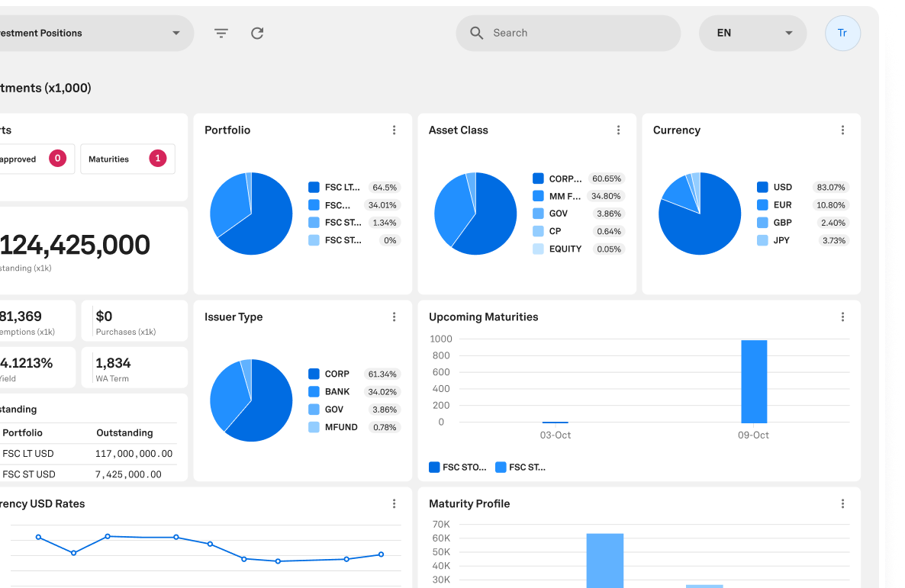
Task: Toggle the GOV series in Asset Class legend
Action: tap(558, 214)
